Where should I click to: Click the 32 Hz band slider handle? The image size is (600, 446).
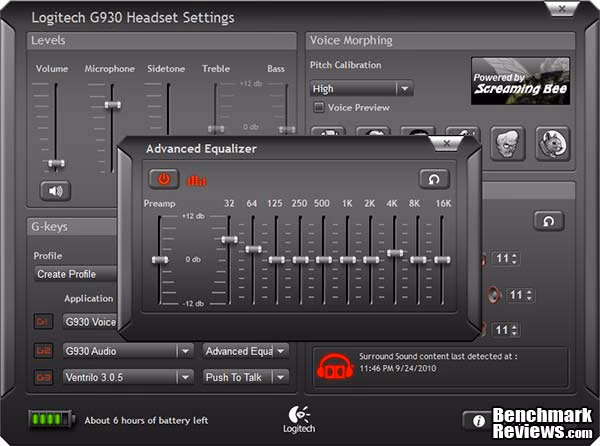[230, 239]
